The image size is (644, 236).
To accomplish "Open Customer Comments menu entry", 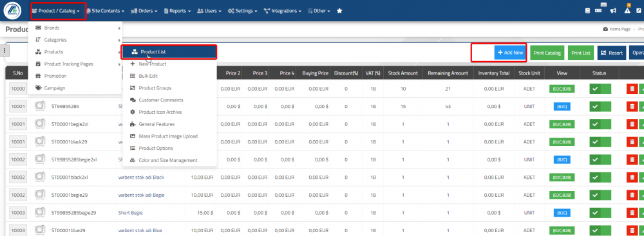I will pos(169,100).
